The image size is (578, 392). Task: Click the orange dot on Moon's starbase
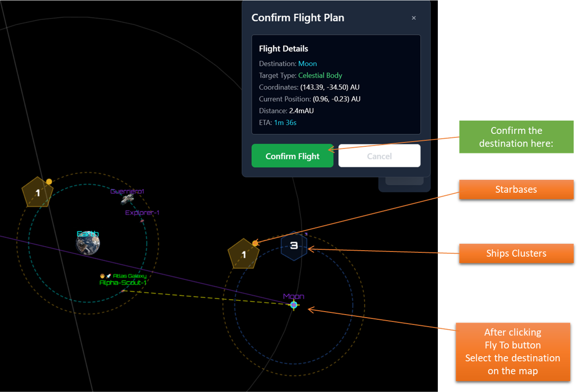coord(255,243)
